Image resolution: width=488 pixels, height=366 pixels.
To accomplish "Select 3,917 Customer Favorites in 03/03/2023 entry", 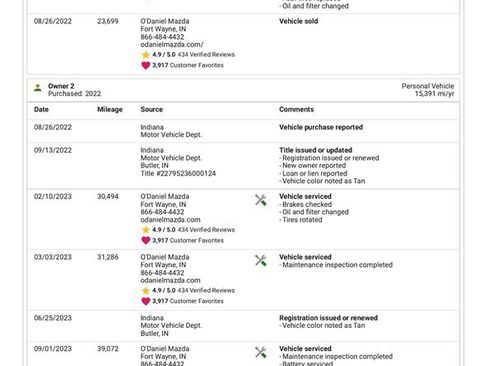I will point(188,301).
